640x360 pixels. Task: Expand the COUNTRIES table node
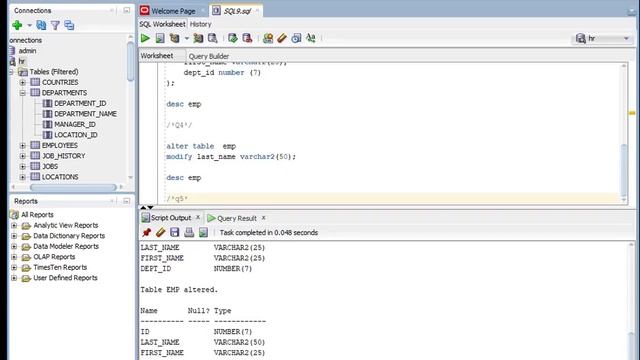(x=23, y=82)
